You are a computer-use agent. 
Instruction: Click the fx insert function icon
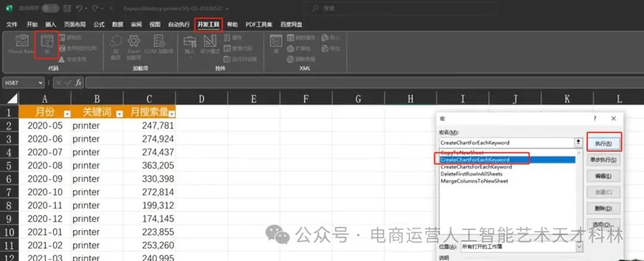pos(78,83)
